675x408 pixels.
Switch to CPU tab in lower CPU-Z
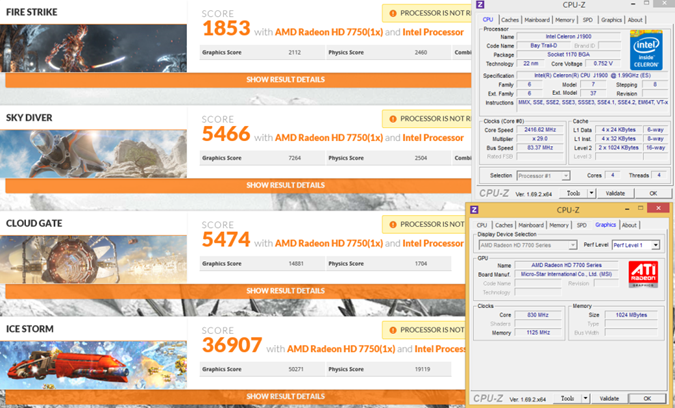pos(482,225)
